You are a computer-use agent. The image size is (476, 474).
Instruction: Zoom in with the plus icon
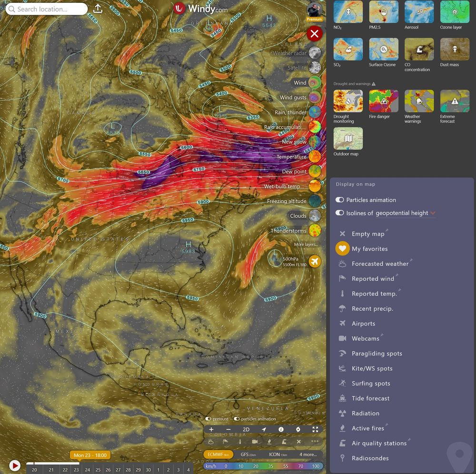click(211, 429)
